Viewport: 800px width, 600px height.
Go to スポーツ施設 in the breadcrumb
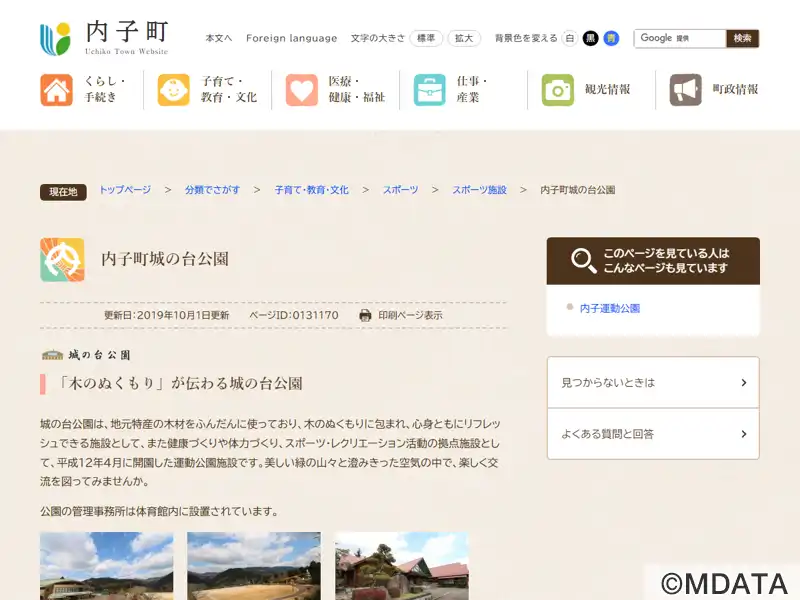click(479, 190)
